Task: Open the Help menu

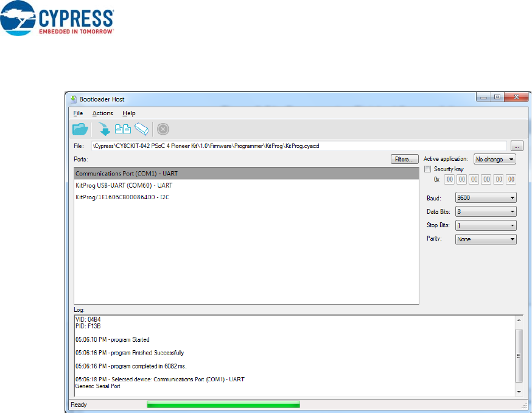Action: point(128,113)
